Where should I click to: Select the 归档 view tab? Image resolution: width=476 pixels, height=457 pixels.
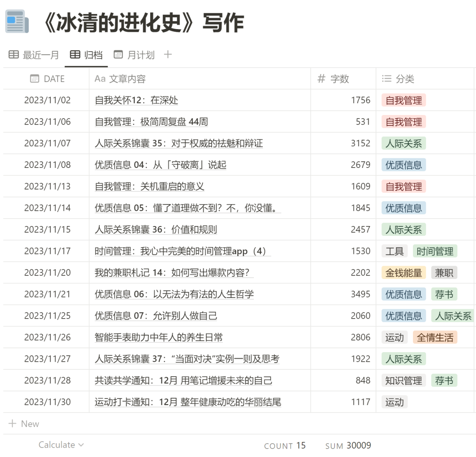click(86, 55)
